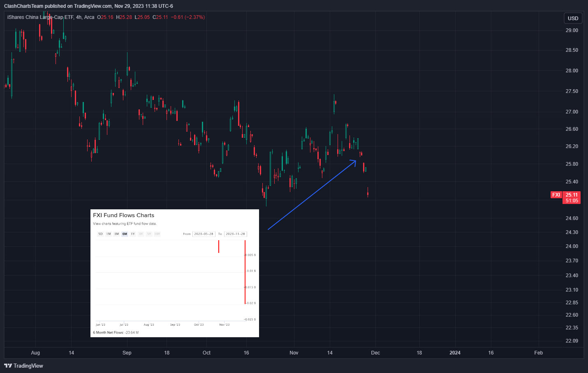Screen dimensions: 588x373
Task: Click the tall red outflow bar in fund flows
Action: (x=245, y=272)
